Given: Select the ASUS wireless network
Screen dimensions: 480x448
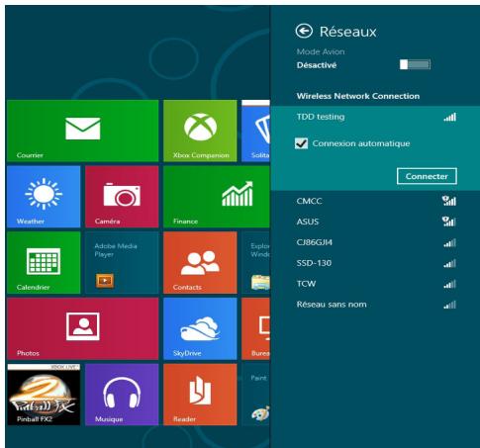Looking at the screenshot, I should pyautogui.click(x=375, y=222).
